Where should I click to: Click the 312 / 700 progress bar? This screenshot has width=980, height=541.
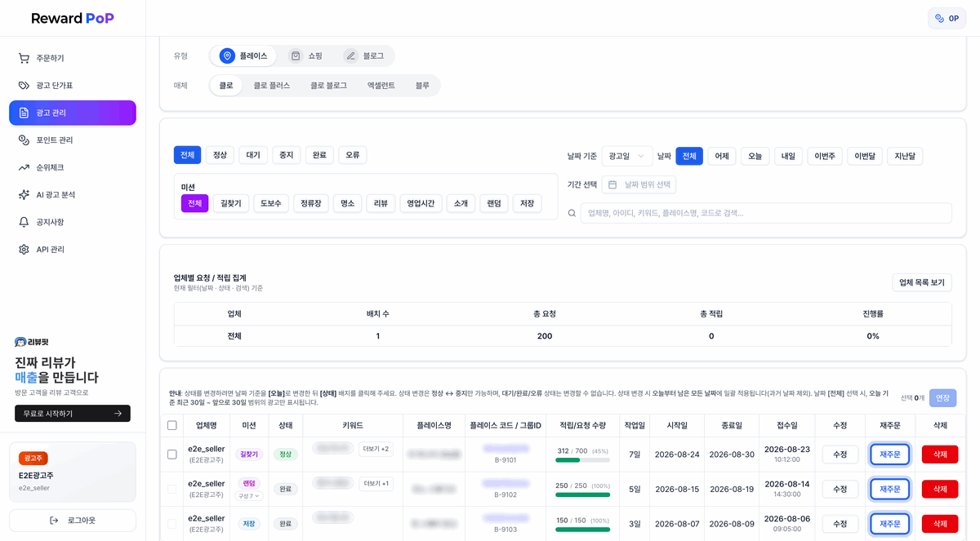click(583, 460)
